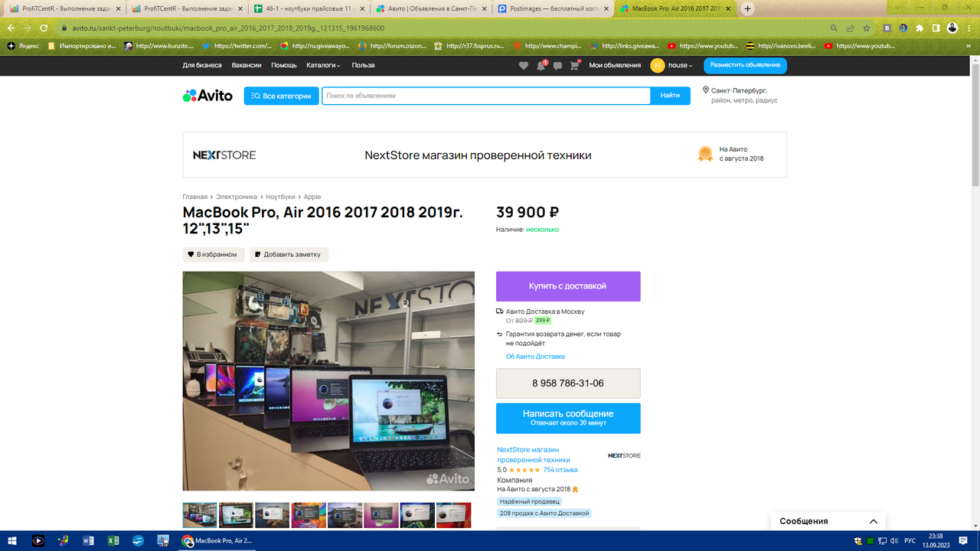Click the Avito logo
The width and height of the screenshot is (980, 551).
(x=207, y=95)
